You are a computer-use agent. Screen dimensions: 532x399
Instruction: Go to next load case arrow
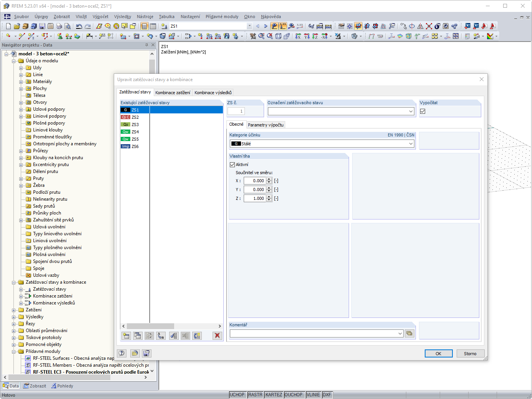click(266, 26)
